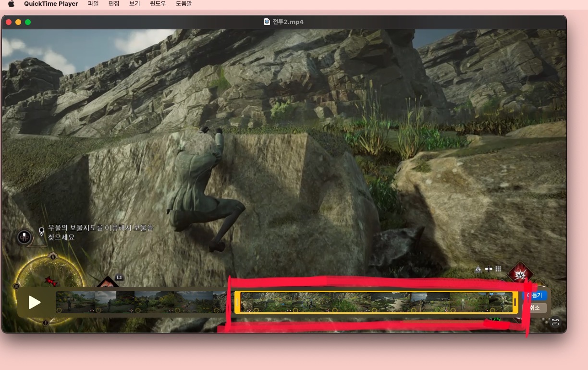This screenshot has width=588, height=370.
Task: Play the video in the trim bar
Action: pyautogui.click(x=34, y=302)
